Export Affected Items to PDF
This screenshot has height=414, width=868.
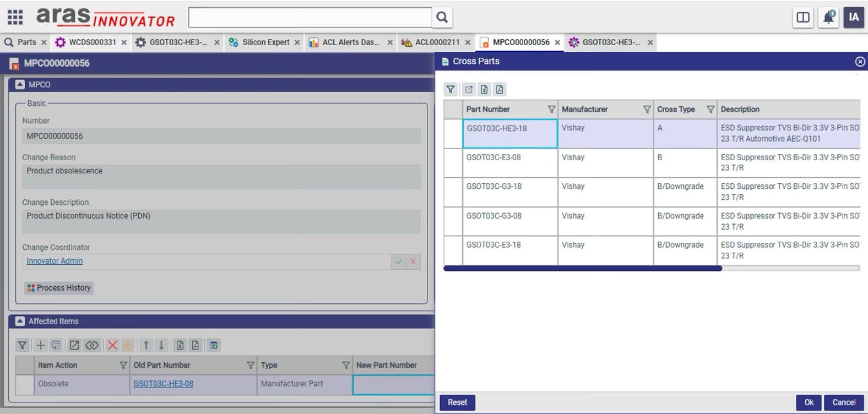(x=195, y=345)
